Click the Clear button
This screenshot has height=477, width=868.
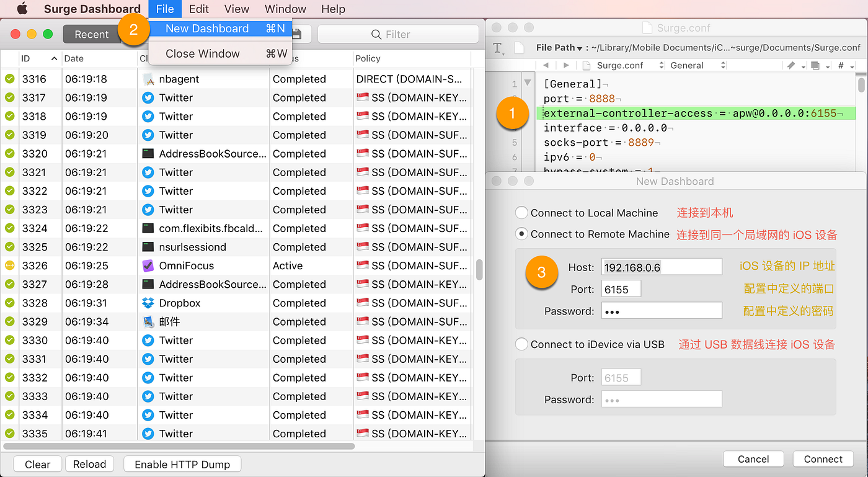coord(38,464)
